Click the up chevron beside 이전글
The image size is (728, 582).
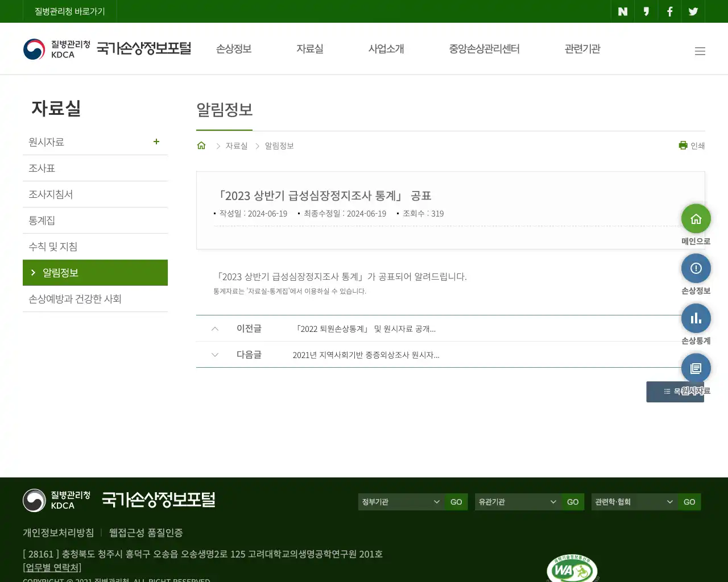pos(215,329)
